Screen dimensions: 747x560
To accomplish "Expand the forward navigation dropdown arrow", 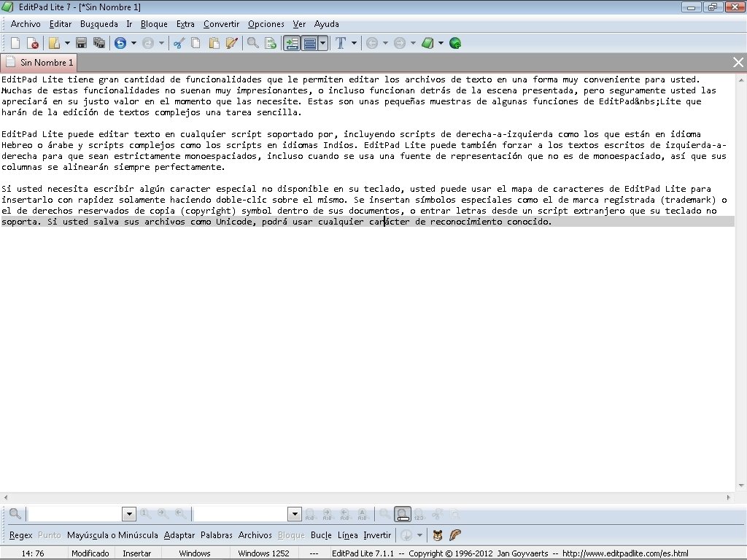I will [413, 43].
